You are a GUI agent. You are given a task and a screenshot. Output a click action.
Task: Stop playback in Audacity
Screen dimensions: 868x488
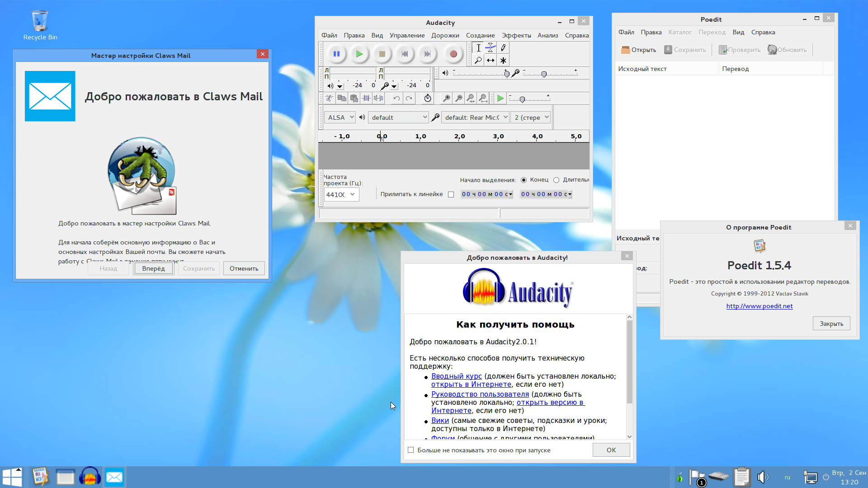point(382,54)
